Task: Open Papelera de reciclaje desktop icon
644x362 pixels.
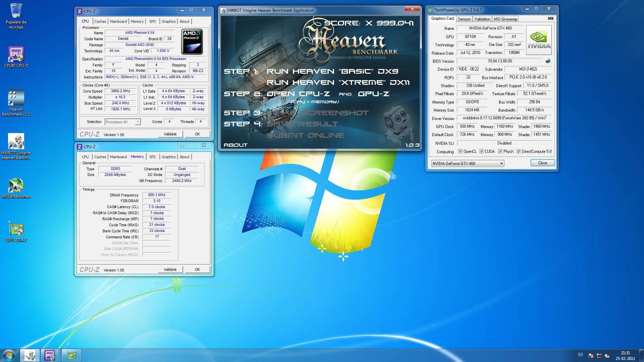Action: 16,16
